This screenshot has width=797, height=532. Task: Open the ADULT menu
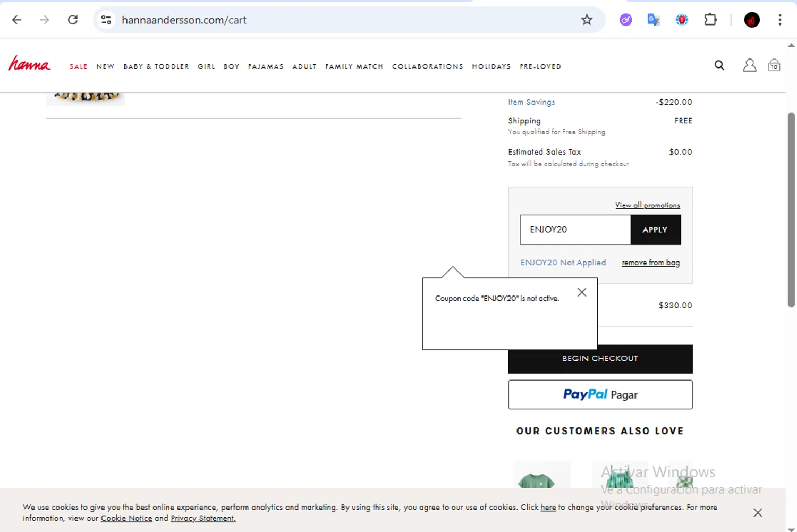point(304,66)
